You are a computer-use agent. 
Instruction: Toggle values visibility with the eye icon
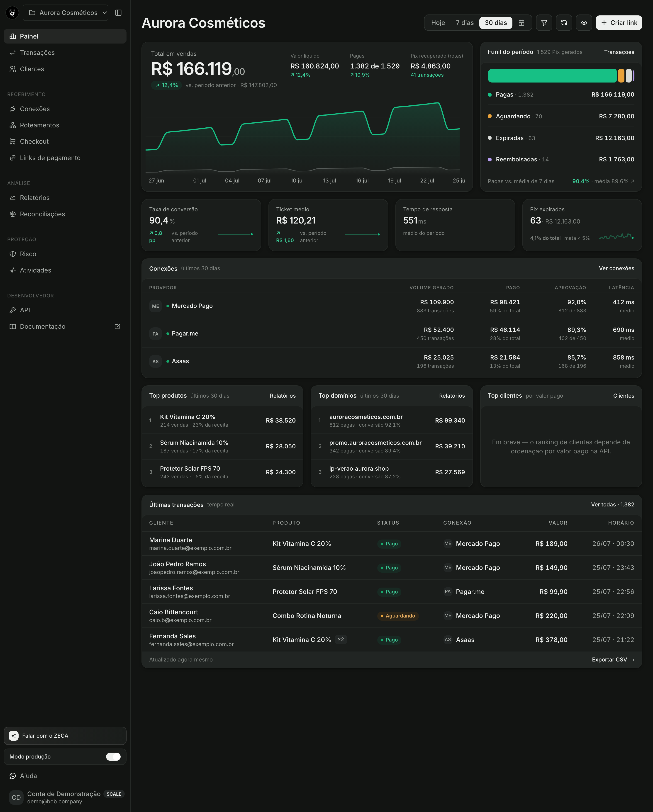pos(584,23)
